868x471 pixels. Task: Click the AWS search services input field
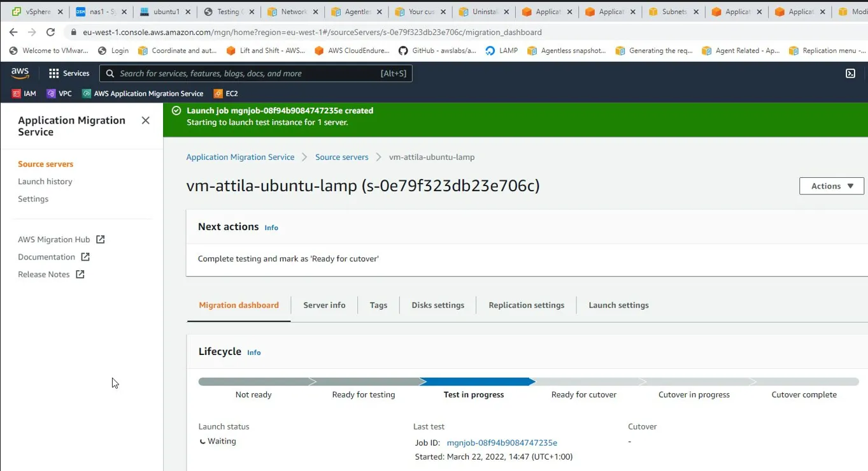256,73
